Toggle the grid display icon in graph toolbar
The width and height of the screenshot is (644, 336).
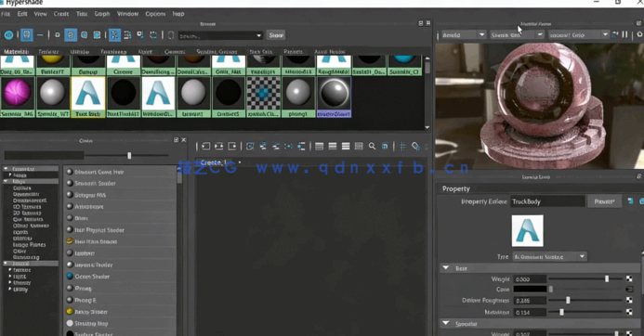coord(403,147)
